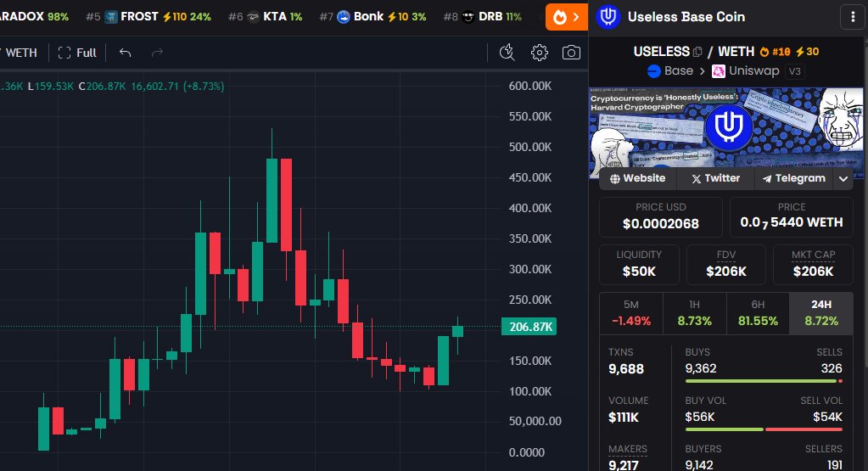Click the 600.00K price axis label
The height and width of the screenshot is (471, 868).
[530, 86]
